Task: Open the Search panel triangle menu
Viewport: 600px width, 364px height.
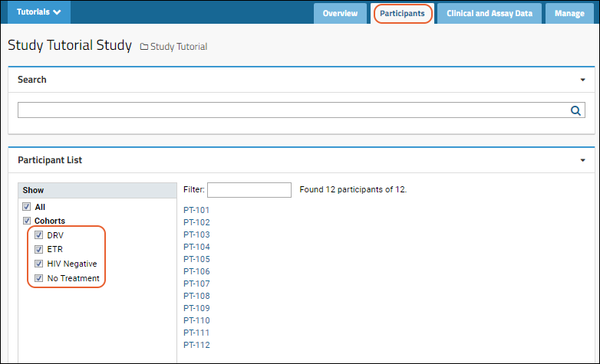Action: 582,80
